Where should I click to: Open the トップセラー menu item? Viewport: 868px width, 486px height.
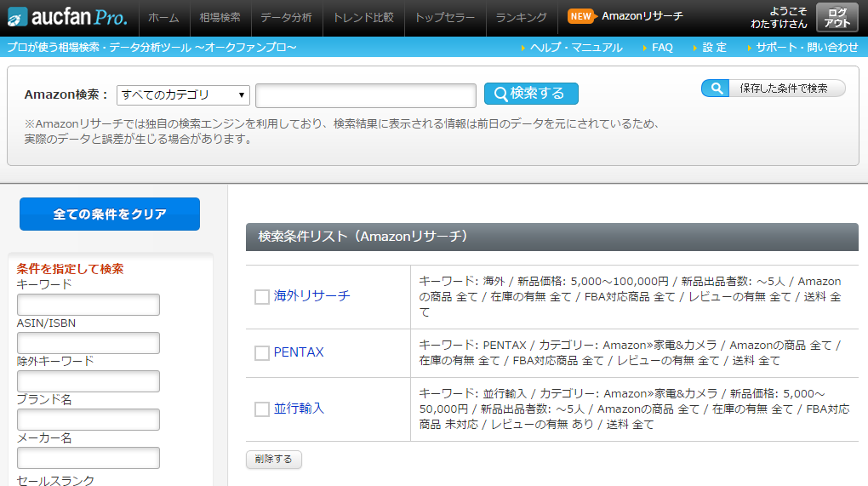coord(445,17)
